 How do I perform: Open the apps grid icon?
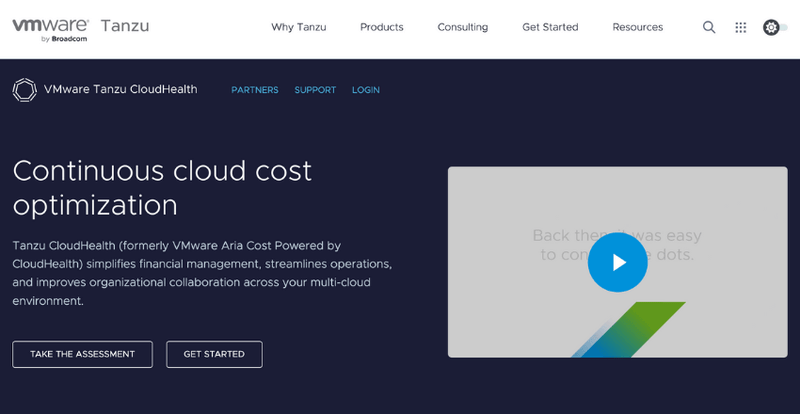click(740, 28)
